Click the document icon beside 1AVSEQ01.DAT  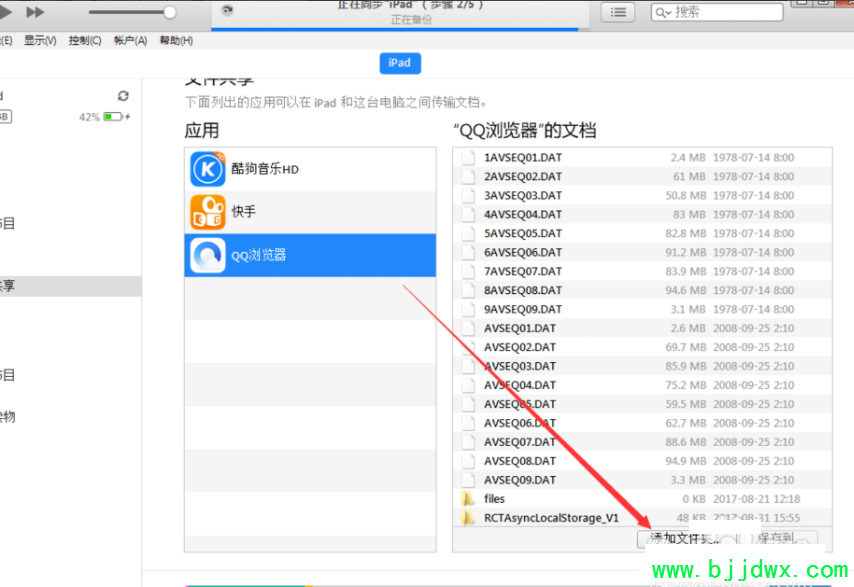point(468,157)
